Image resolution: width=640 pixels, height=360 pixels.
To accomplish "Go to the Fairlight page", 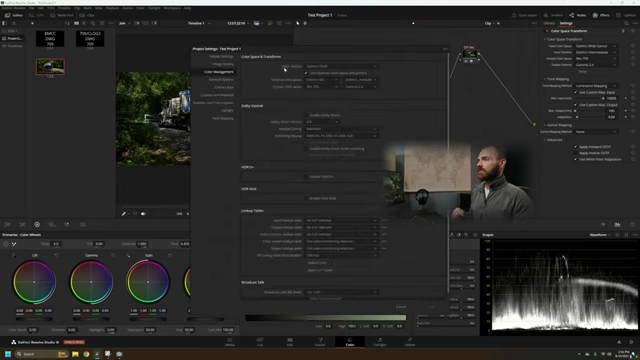I will coord(380,342).
